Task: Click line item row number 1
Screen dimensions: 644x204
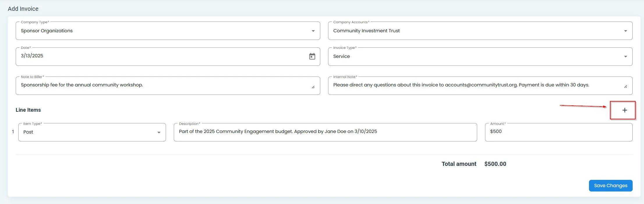Action: point(13,132)
